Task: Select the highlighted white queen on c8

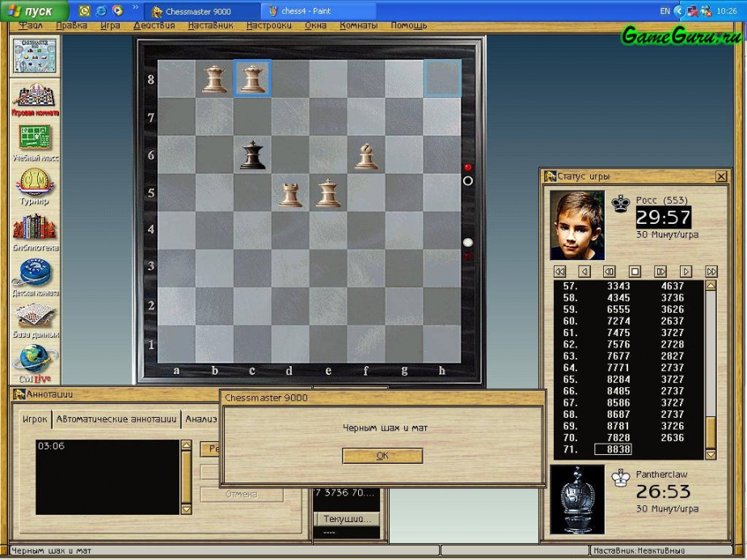Action: pyautogui.click(x=252, y=78)
